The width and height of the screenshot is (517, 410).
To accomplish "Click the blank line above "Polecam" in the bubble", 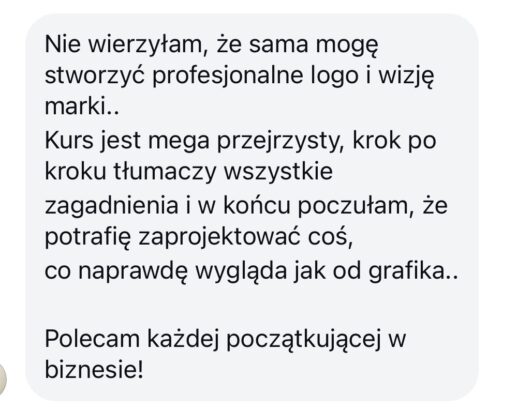I will click(x=252, y=305).
